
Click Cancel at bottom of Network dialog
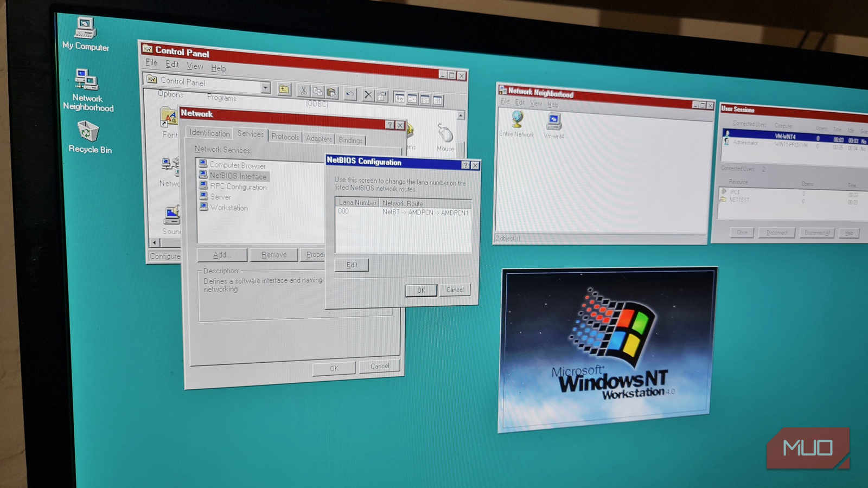(380, 366)
